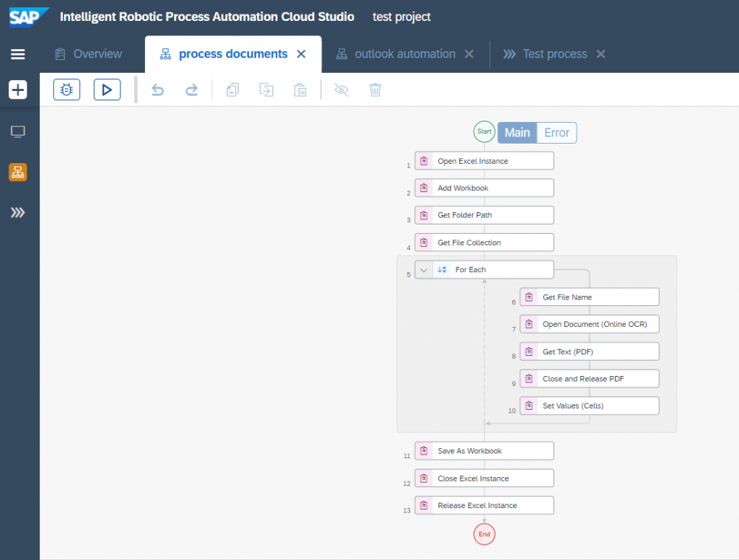Select the Release Excel Instance step
The width and height of the screenshot is (739, 560).
[x=484, y=505]
